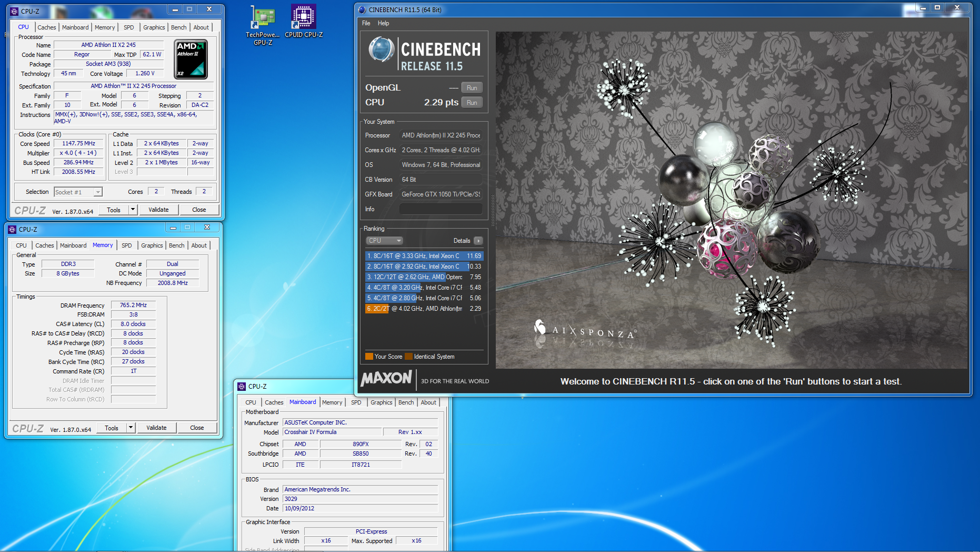The width and height of the screenshot is (980, 552).
Task: Open the File menu in Cinebench
Action: pyautogui.click(x=366, y=23)
